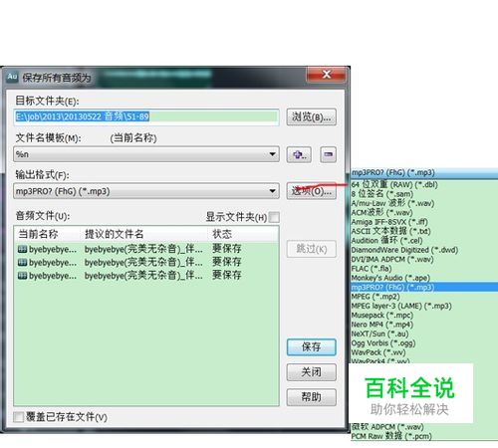Click the 关闭 button
Image resolution: width=498 pixels, height=448 pixels.
(312, 372)
